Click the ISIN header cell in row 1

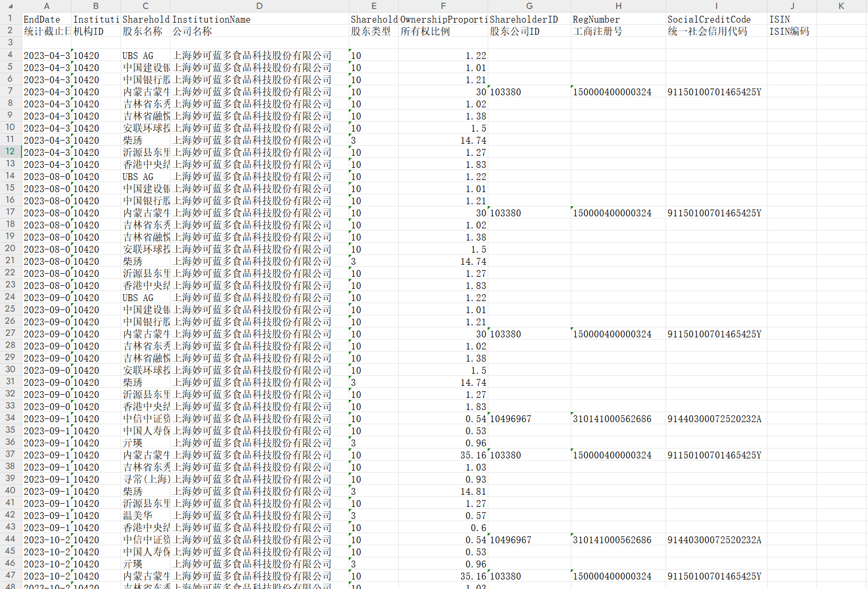pyautogui.click(x=791, y=19)
